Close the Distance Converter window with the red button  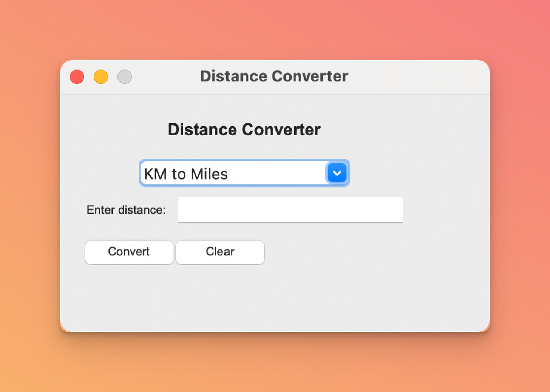click(x=77, y=77)
